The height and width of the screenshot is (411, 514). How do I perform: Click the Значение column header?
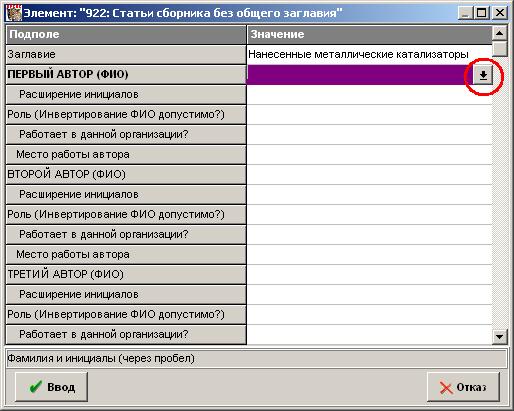coord(369,34)
